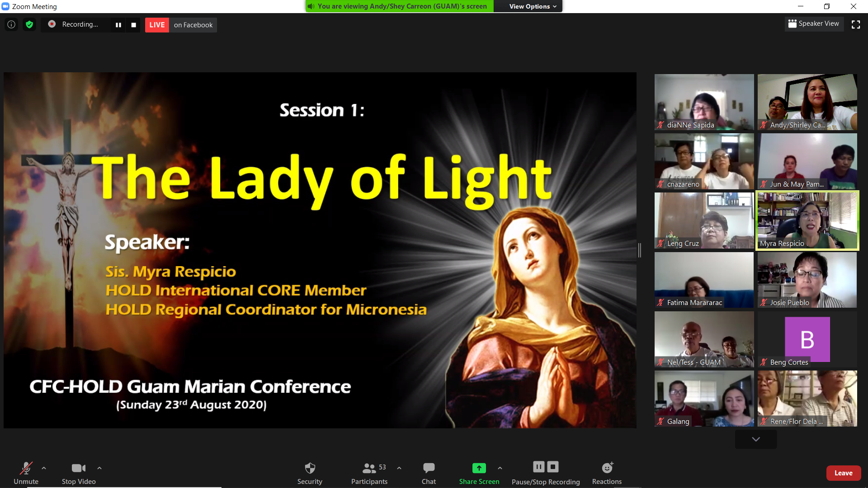This screenshot has width=868, height=488.
Task: Select Andy/Shirley Ca... video thumbnail
Action: click(x=807, y=102)
